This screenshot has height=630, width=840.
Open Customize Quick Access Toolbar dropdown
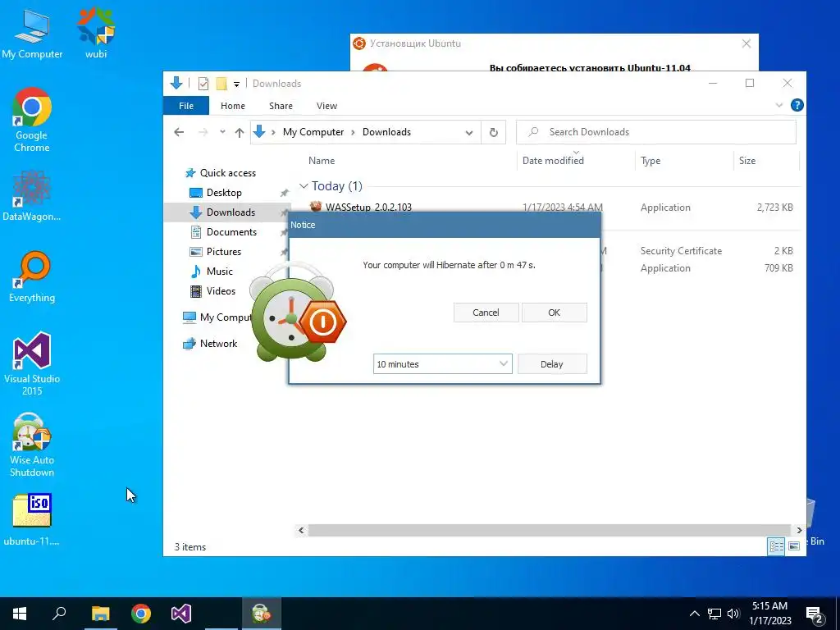click(236, 84)
